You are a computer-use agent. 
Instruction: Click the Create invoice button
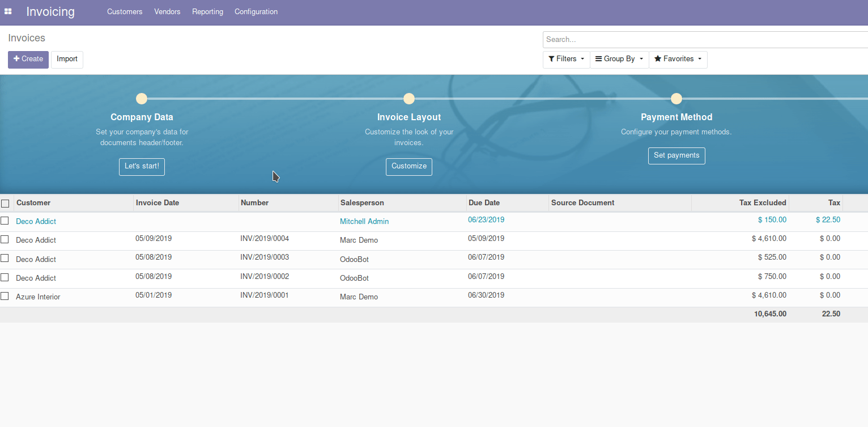[28, 59]
